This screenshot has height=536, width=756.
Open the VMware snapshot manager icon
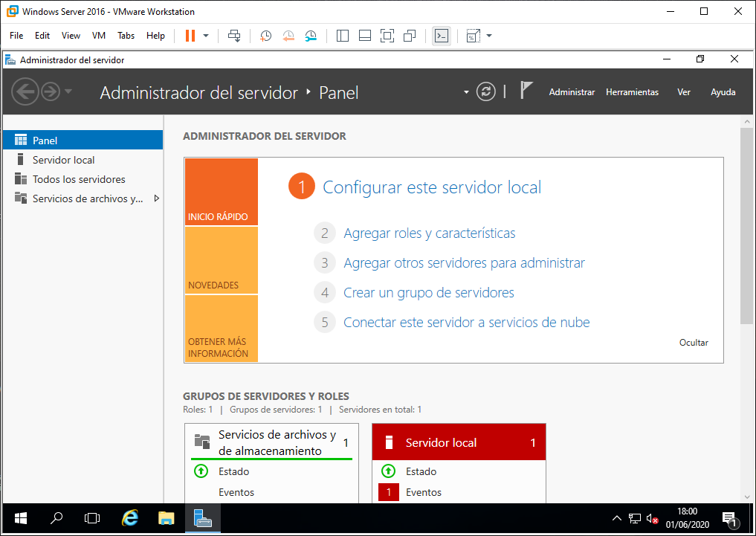point(311,36)
